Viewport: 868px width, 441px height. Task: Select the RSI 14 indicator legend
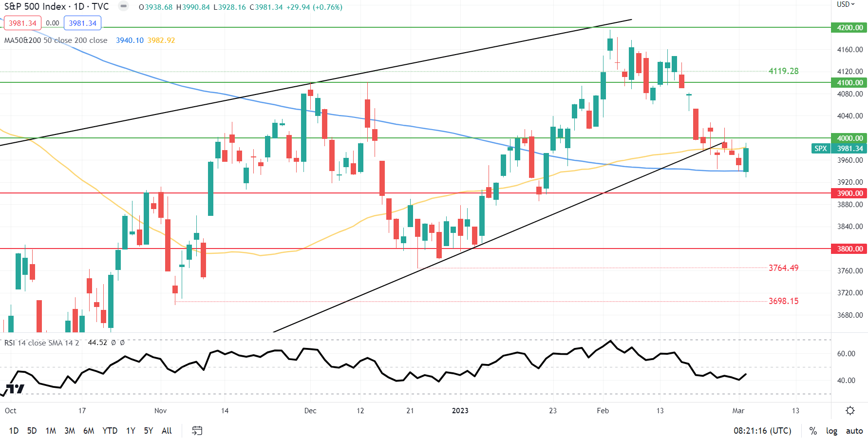pos(41,343)
